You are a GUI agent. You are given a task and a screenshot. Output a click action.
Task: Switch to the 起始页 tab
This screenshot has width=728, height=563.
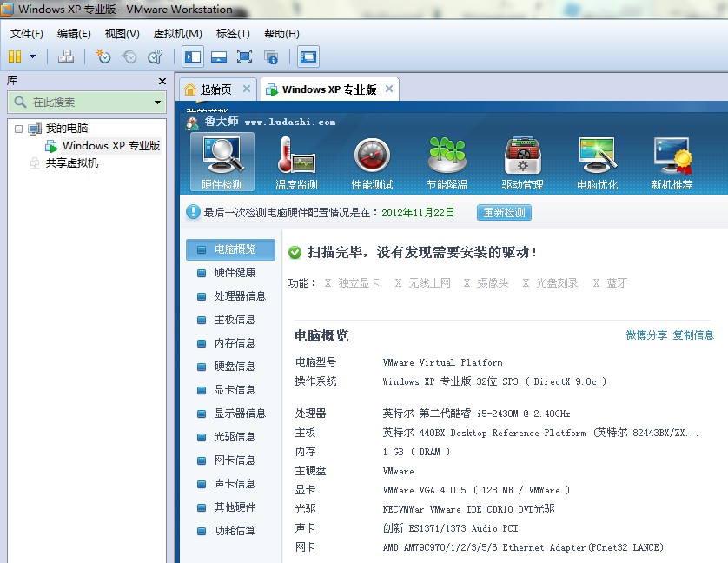(x=215, y=89)
